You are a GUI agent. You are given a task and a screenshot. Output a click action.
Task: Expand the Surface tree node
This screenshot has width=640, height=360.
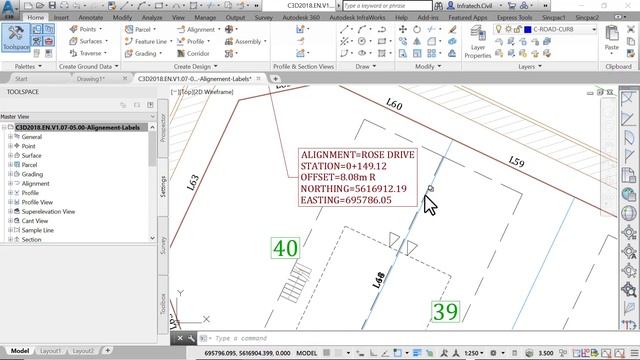10,156
